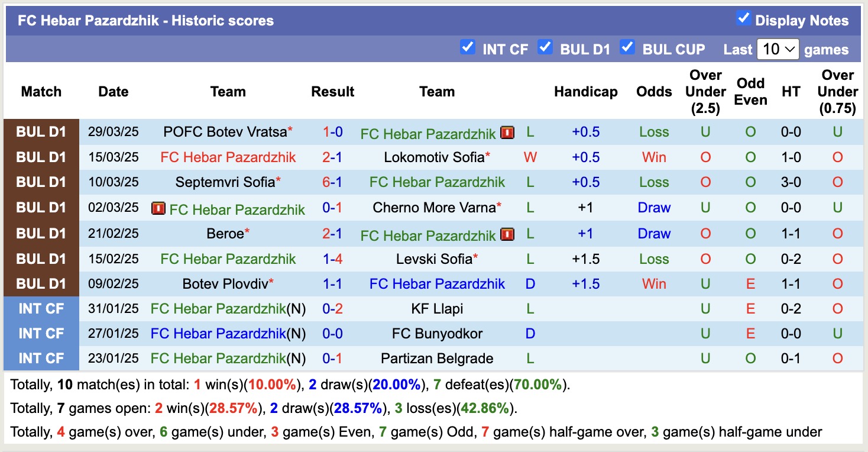Uncheck the INT CF filter checkbox

[x=468, y=47]
